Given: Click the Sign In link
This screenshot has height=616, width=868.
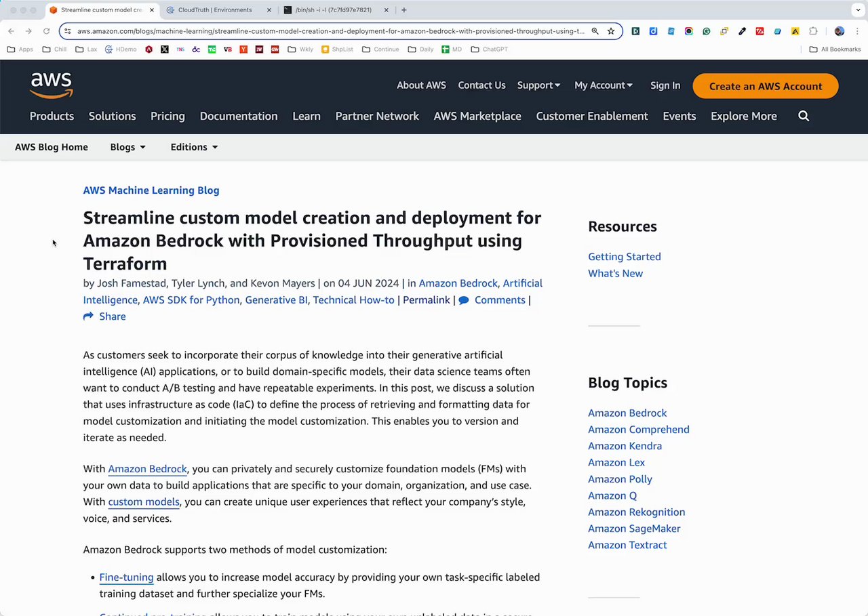Looking at the screenshot, I should coord(665,85).
